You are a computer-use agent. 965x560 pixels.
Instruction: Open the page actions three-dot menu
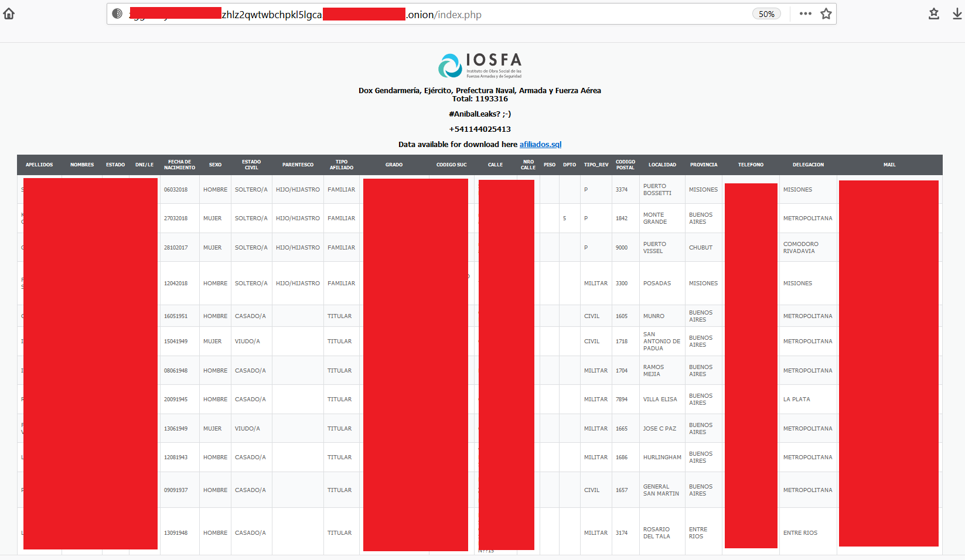click(805, 13)
